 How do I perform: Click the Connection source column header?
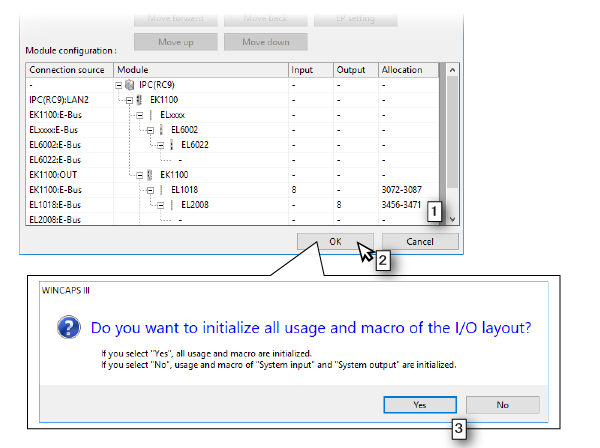68,70
